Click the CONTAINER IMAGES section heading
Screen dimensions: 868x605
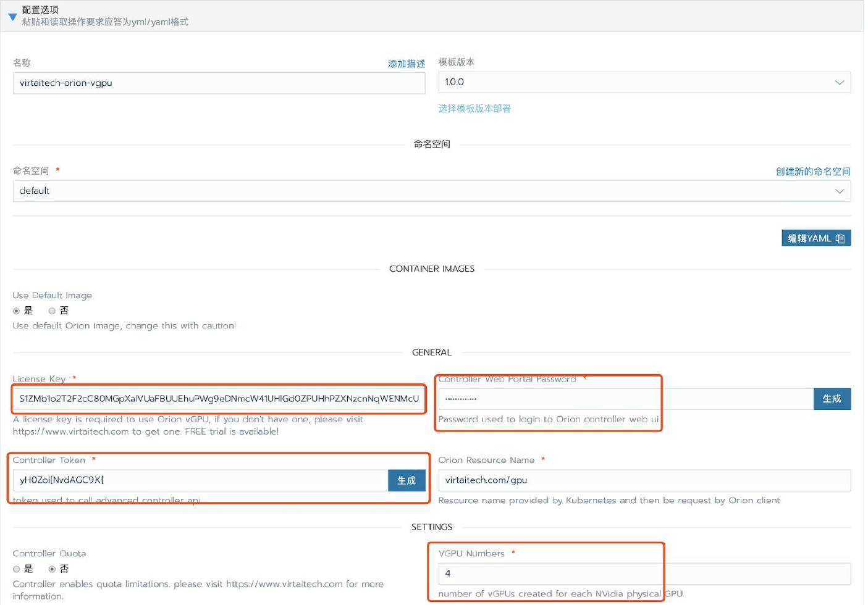[432, 269]
